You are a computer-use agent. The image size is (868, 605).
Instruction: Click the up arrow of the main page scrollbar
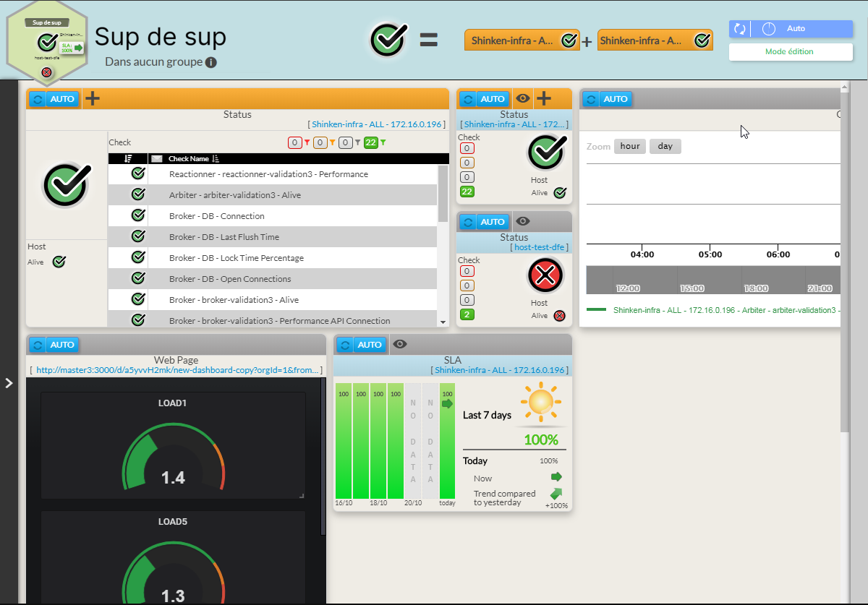coord(843,88)
